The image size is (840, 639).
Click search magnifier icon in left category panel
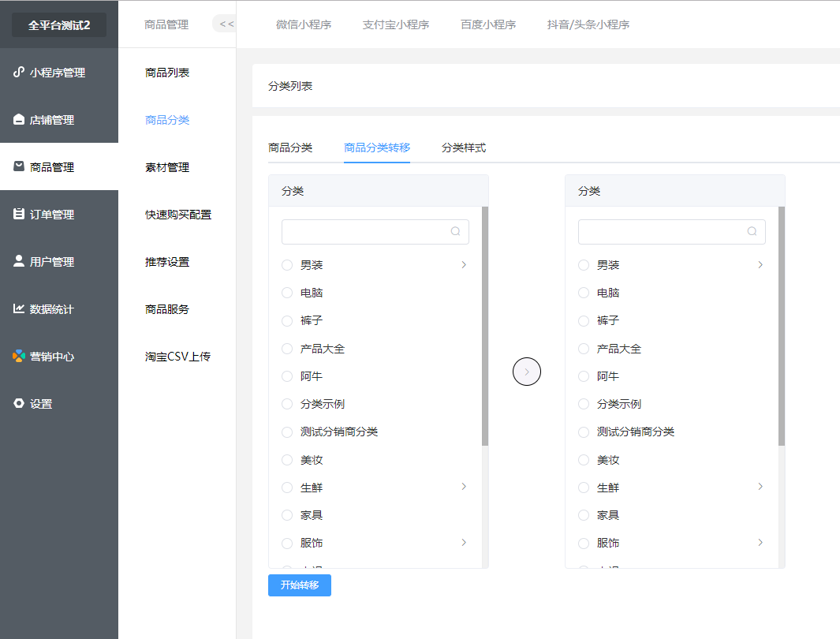(x=456, y=232)
